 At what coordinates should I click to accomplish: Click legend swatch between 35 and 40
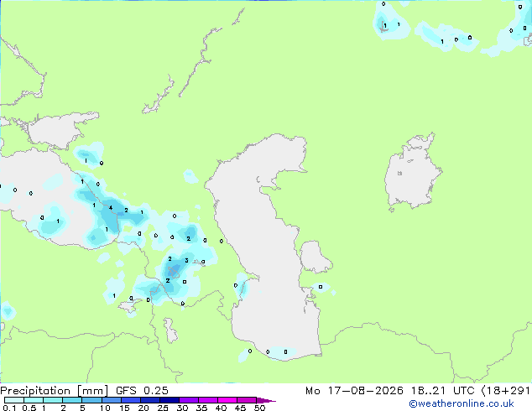pos(208,400)
